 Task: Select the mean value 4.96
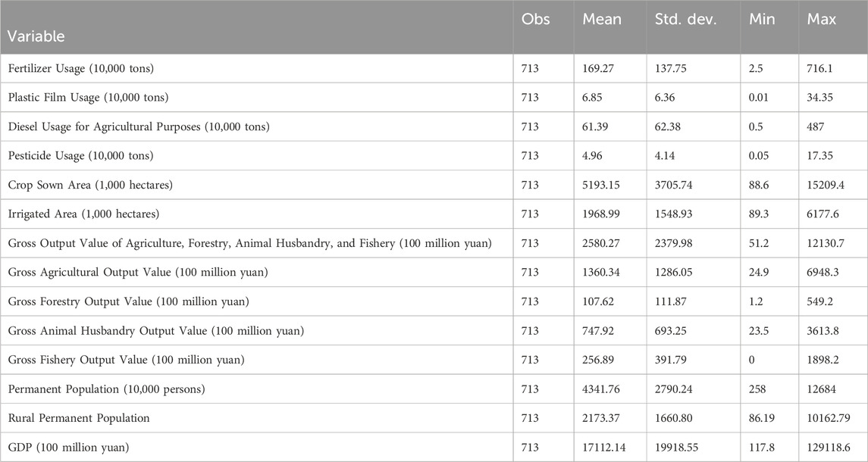coord(592,155)
